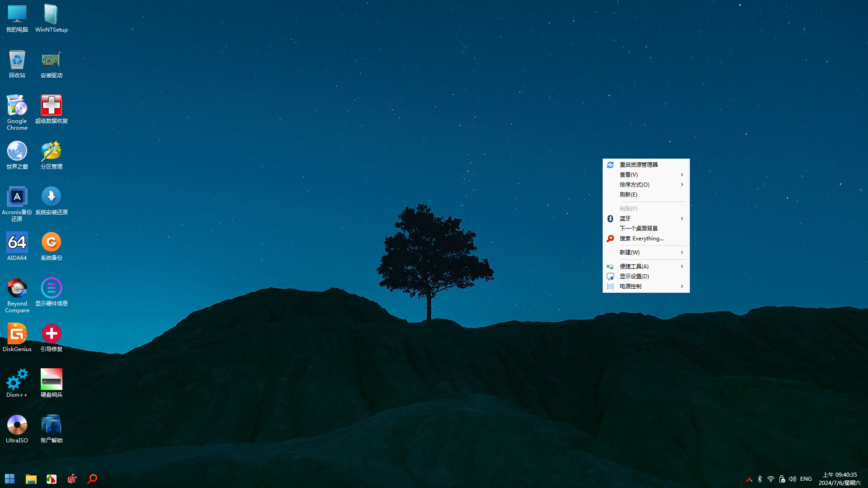
Task: Open 显示设置(D) from the menu
Action: (x=634, y=277)
